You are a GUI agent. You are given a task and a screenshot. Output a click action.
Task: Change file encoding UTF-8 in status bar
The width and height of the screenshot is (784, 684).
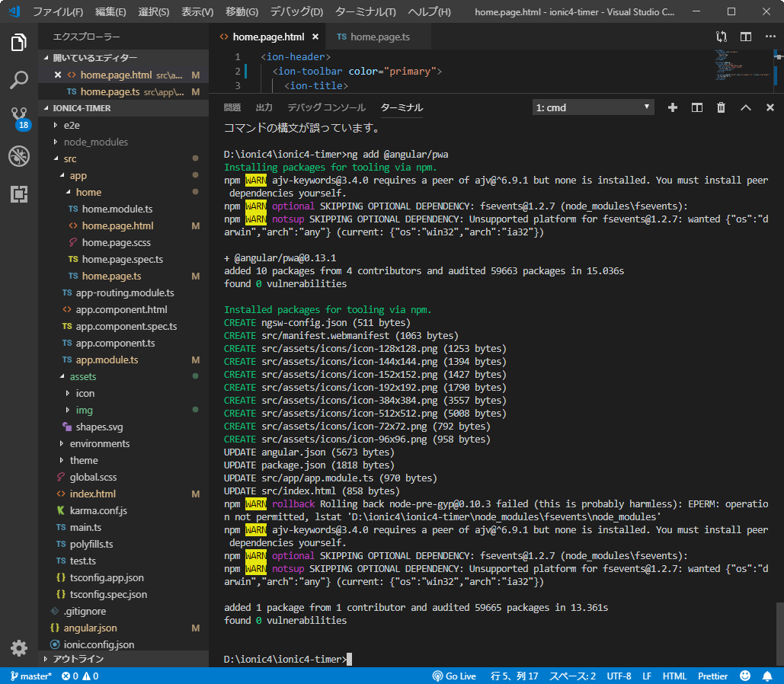click(x=619, y=676)
